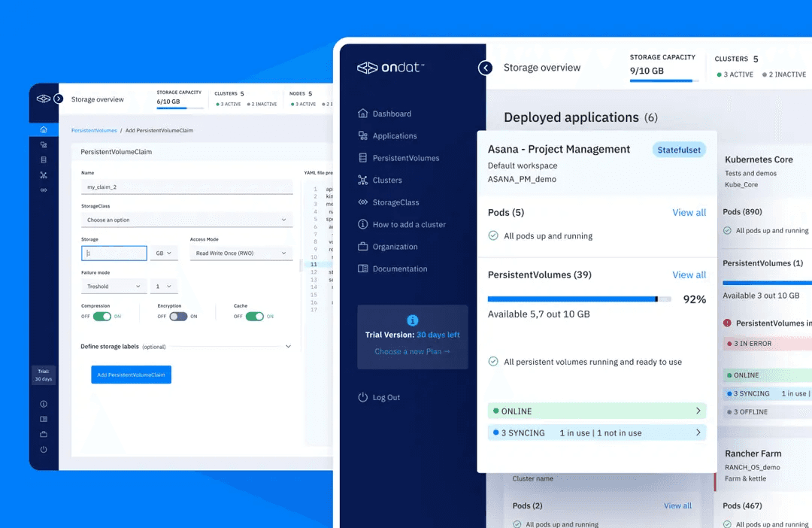Click the StorageClass icon in Ondat sidebar
Screen dimensions: 812x528
coord(362,202)
